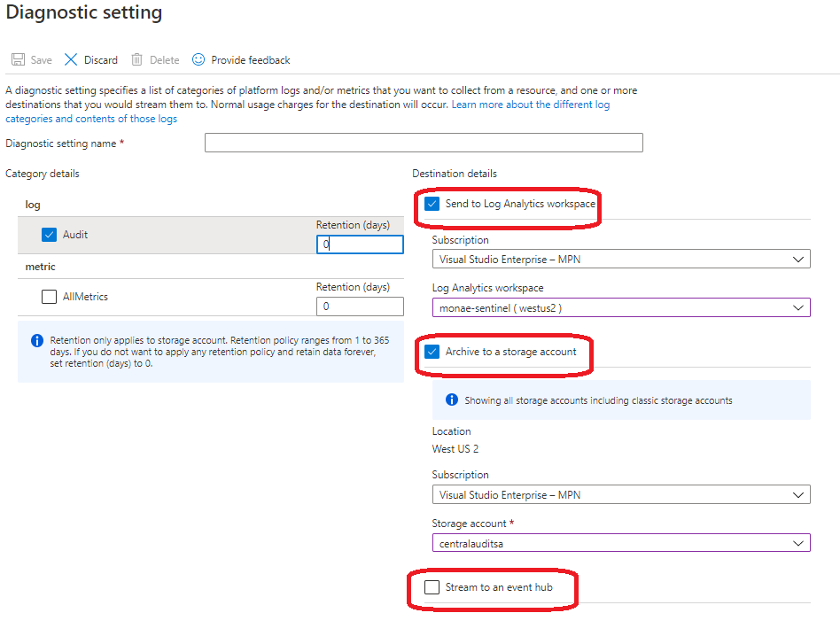Screen dimensions: 840x644
Task: Click the Delete trash can icon
Action: coord(136,60)
